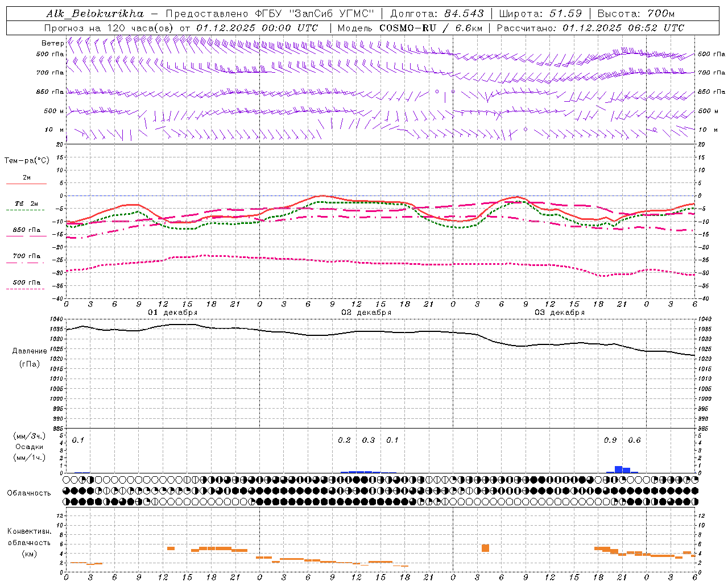728x582 pixels.
Task: Click the 0.2 precipitation value
Action: point(344,440)
